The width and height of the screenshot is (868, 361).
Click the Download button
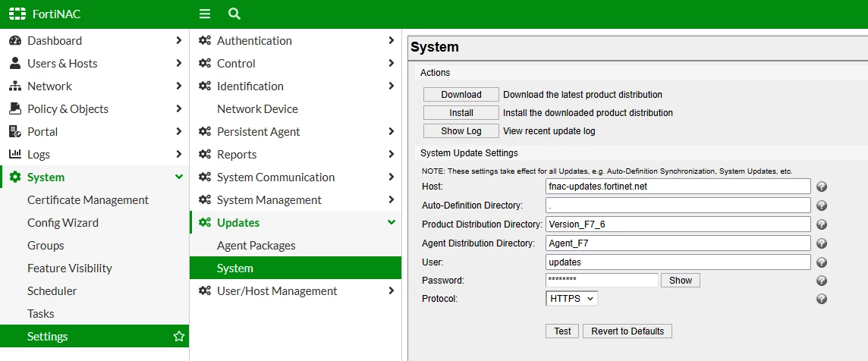[x=461, y=95]
